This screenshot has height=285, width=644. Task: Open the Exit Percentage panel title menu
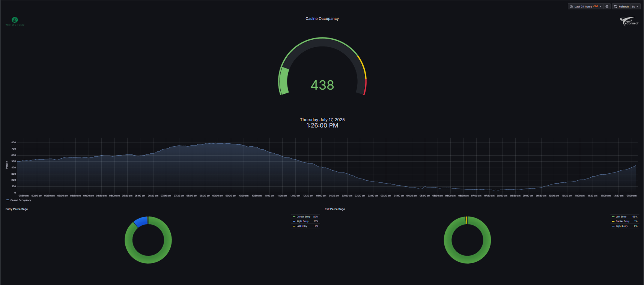tap(335, 209)
